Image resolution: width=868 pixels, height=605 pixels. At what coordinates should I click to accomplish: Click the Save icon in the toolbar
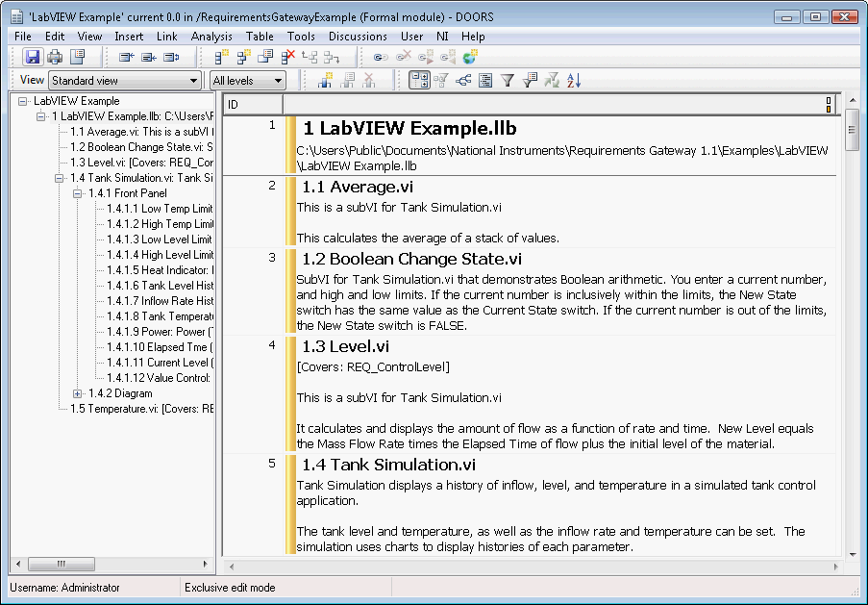(x=33, y=58)
